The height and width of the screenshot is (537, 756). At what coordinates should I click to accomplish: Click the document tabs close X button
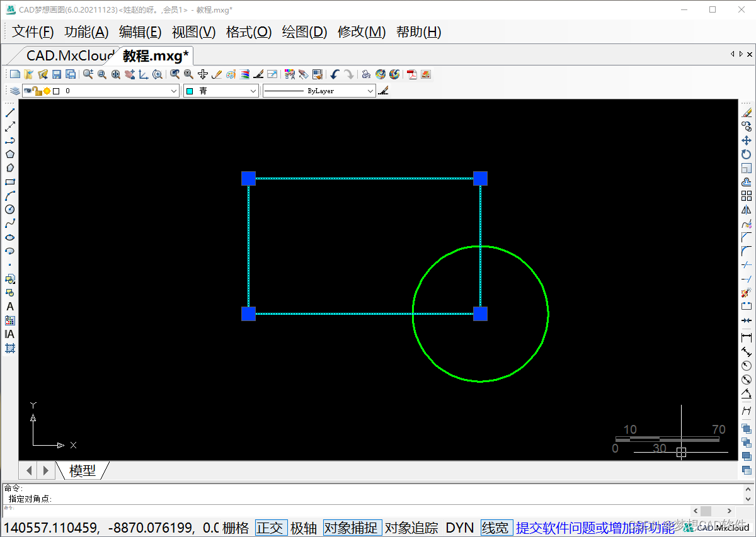(x=750, y=54)
